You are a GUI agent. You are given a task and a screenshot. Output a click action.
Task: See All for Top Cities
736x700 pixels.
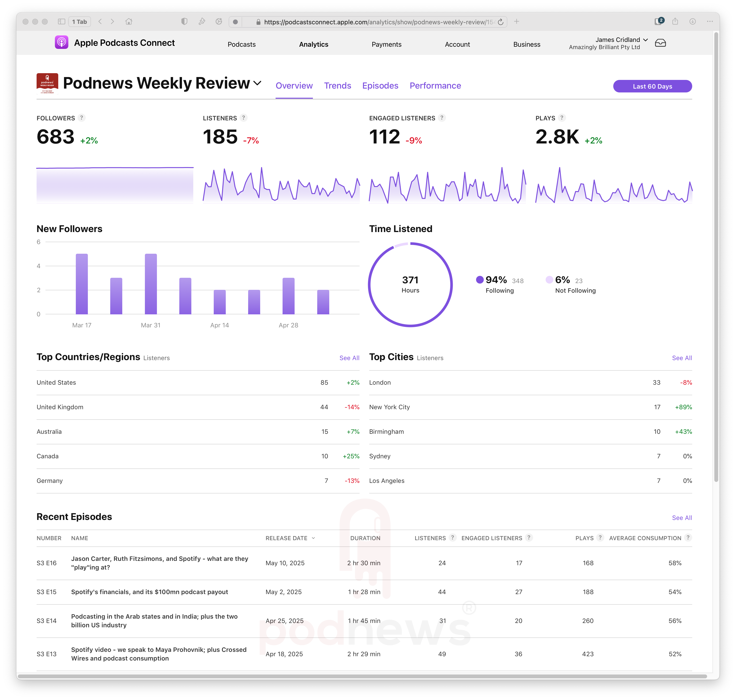coord(682,358)
